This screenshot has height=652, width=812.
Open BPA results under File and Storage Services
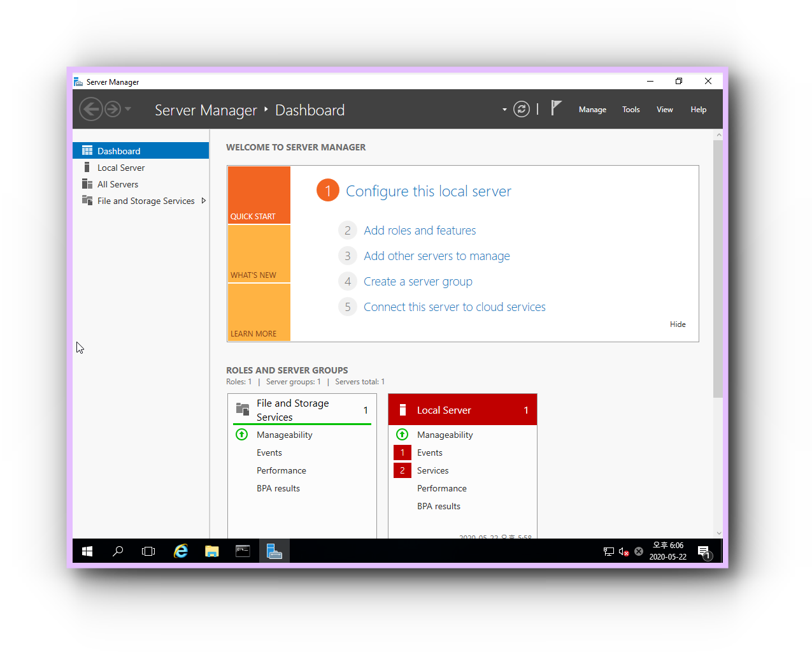click(x=278, y=488)
